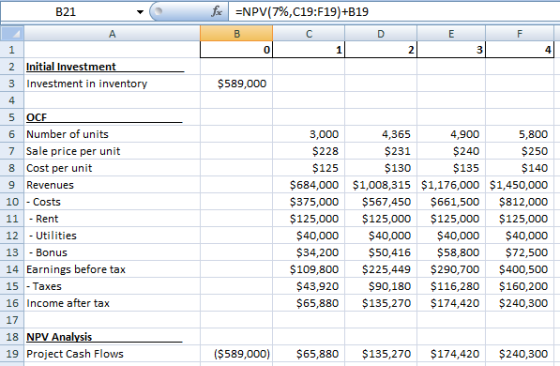
Task: Click the 4,900 units cell
Action: pyautogui.click(x=451, y=134)
